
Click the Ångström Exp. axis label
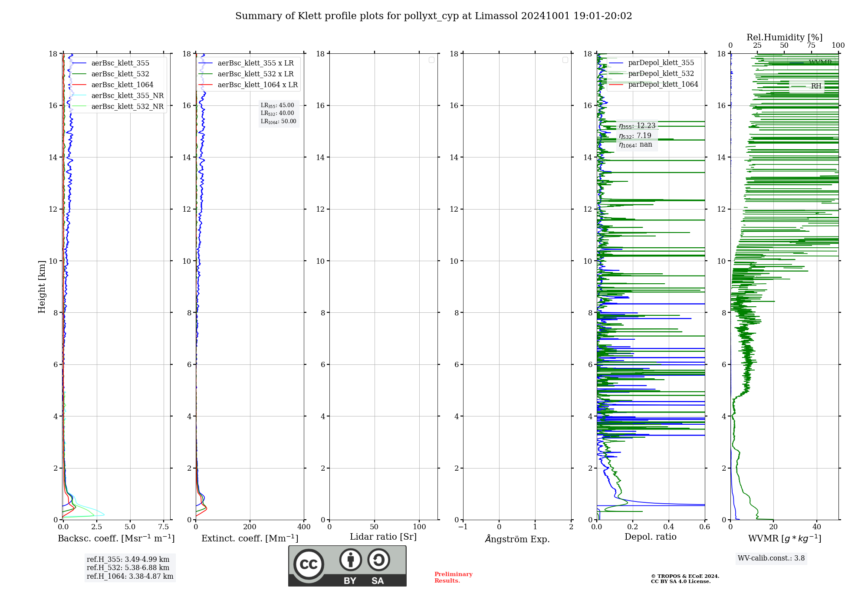[517, 539]
